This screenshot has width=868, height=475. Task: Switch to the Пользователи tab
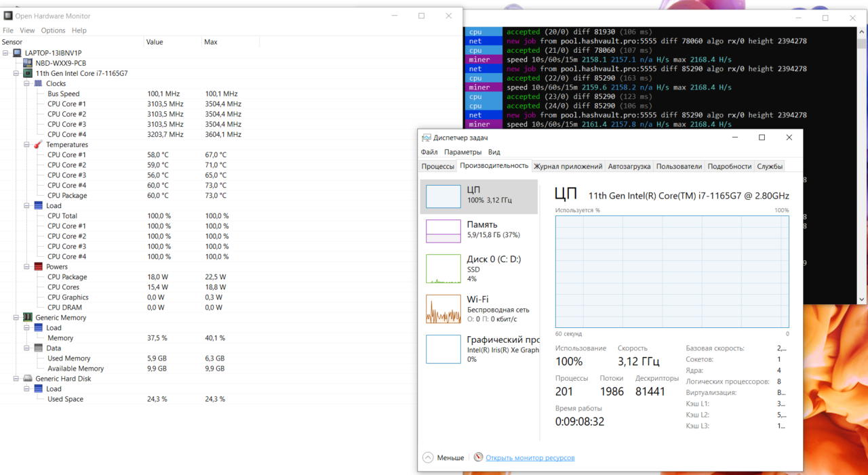click(x=679, y=166)
